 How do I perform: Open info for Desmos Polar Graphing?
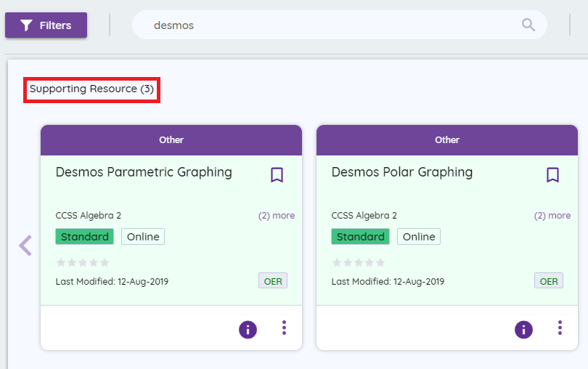(x=523, y=330)
